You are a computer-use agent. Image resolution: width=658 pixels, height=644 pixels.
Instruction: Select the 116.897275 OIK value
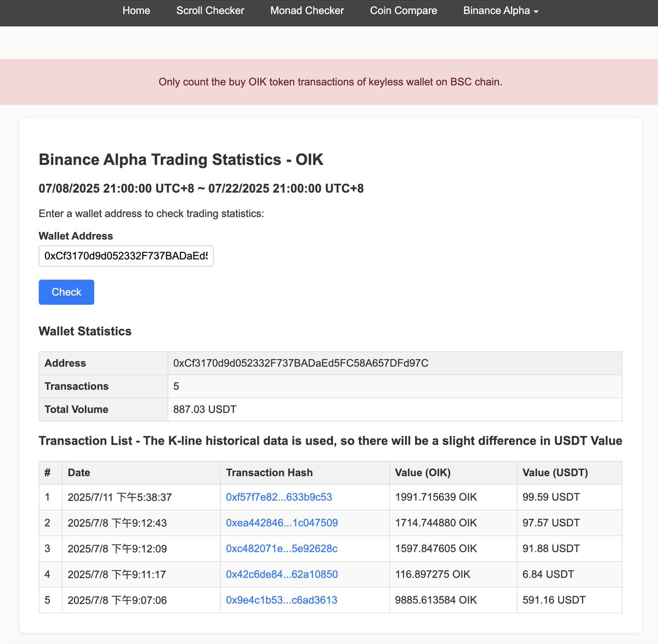(433, 574)
